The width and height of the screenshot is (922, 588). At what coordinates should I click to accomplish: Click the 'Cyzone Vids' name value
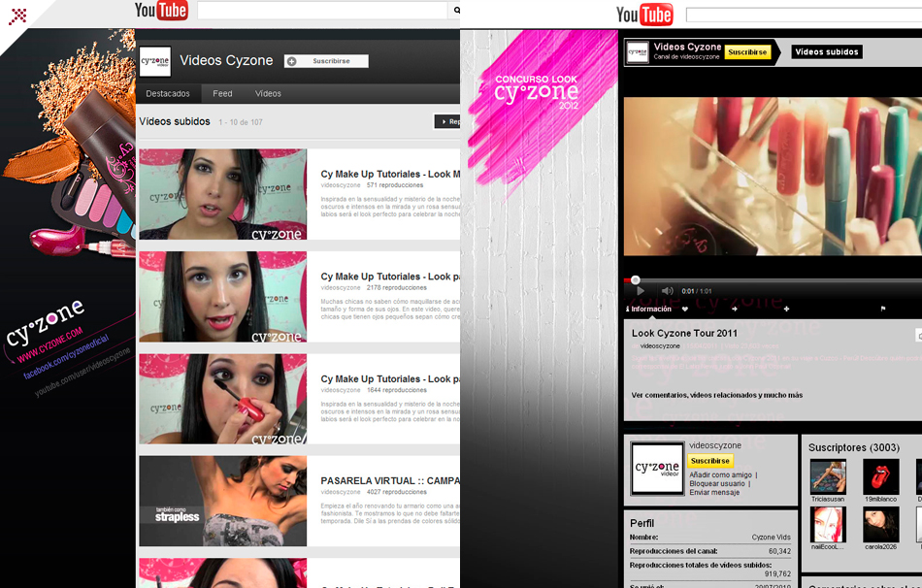tap(771, 538)
